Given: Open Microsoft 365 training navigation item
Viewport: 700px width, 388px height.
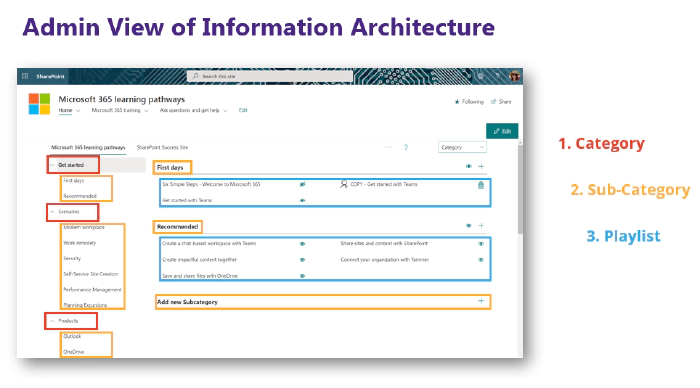Looking at the screenshot, I should pos(116,110).
